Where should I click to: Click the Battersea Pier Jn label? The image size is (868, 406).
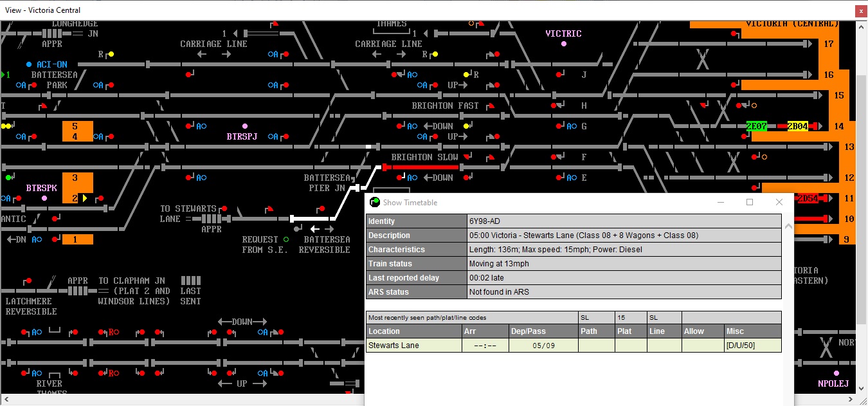(328, 183)
